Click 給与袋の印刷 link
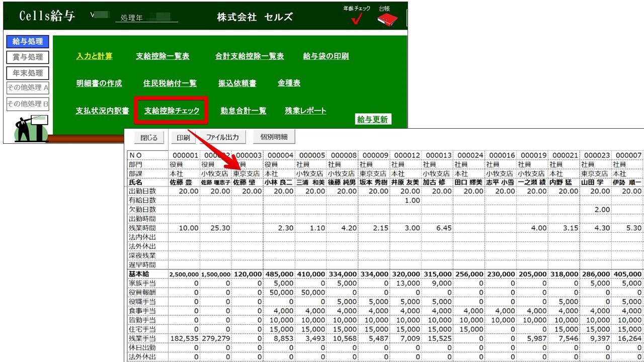The height and width of the screenshot is (362, 644). [x=326, y=56]
